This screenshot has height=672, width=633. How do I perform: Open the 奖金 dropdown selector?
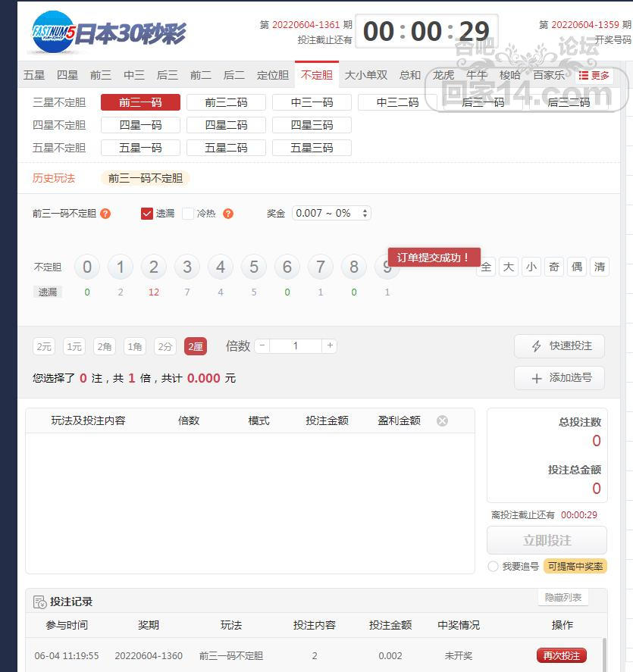click(331, 214)
